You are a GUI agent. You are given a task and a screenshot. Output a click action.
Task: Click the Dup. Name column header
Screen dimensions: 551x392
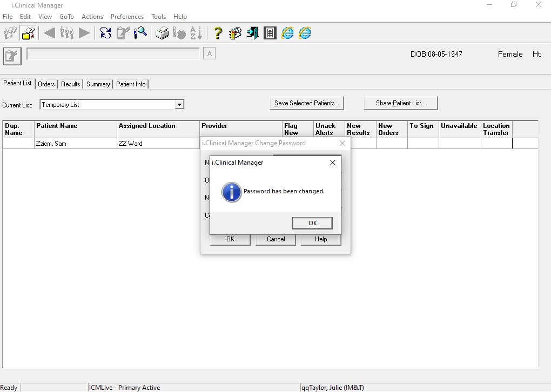click(x=18, y=129)
